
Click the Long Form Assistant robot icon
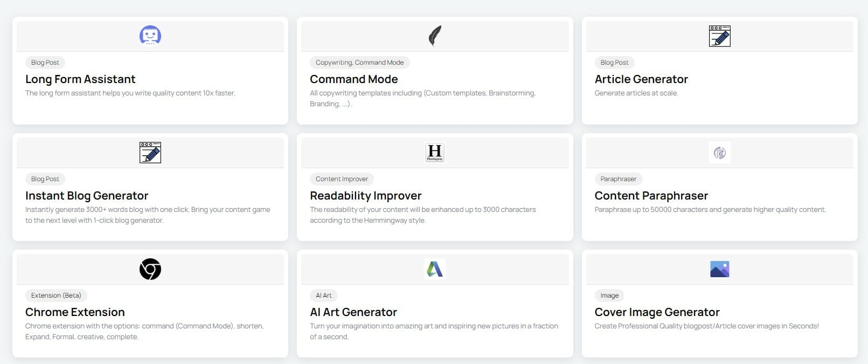point(150,36)
